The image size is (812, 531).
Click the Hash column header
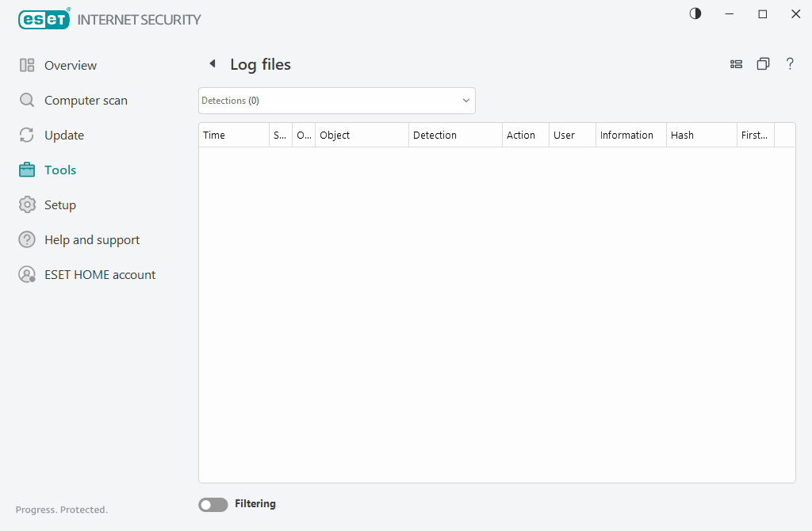(x=700, y=136)
